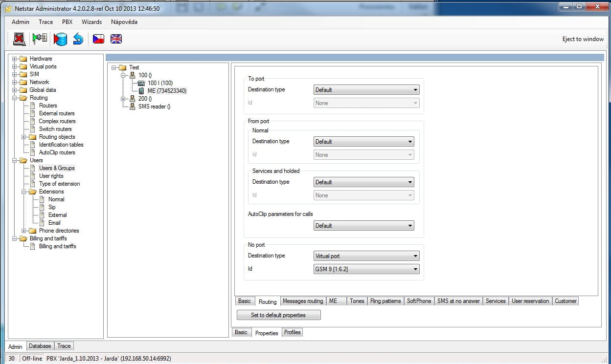The height and width of the screenshot is (364, 611).
Task: Expand the Hardware tree node
Action: click(x=15, y=59)
